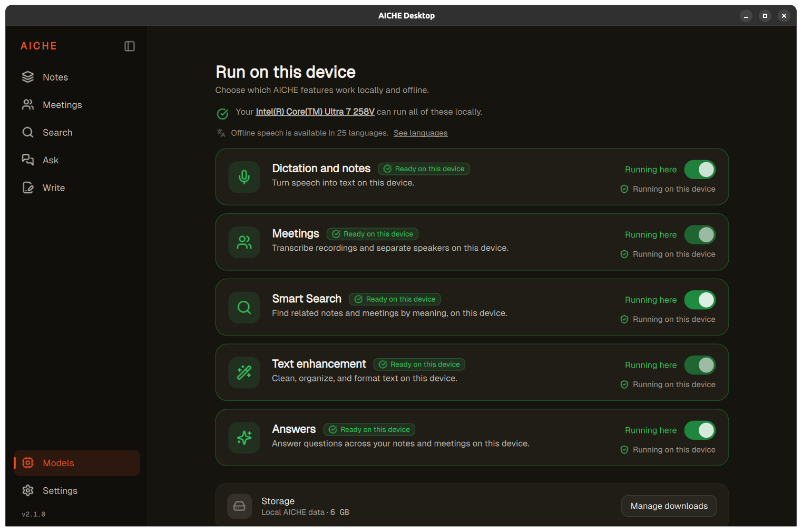802x532 pixels.
Task: Click the AICHE logo
Action: [39, 46]
